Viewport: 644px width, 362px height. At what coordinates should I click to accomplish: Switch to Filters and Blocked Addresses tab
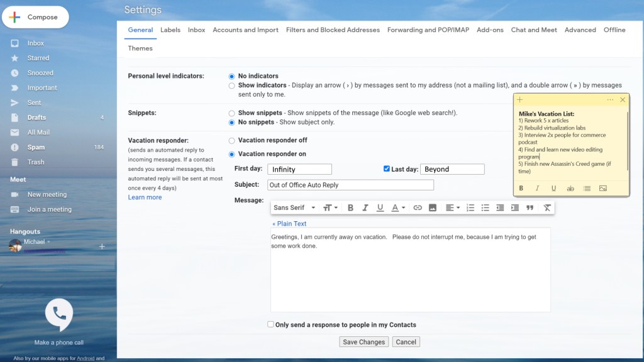coord(333,30)
